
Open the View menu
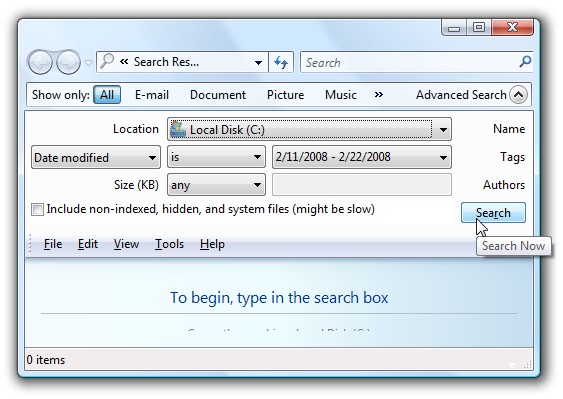pos(126,244)
